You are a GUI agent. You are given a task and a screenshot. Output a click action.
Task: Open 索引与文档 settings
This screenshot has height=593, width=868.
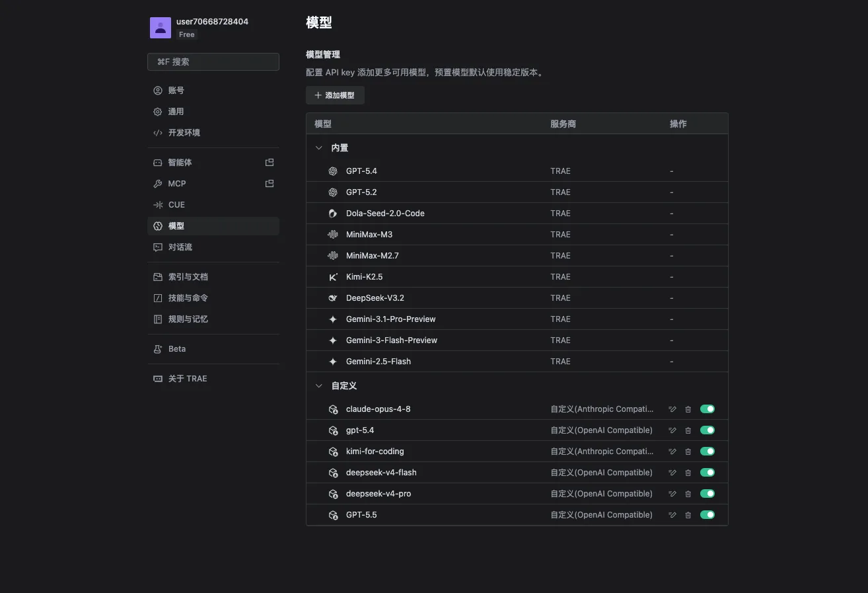pyautogui.click(x=213, y=277)
